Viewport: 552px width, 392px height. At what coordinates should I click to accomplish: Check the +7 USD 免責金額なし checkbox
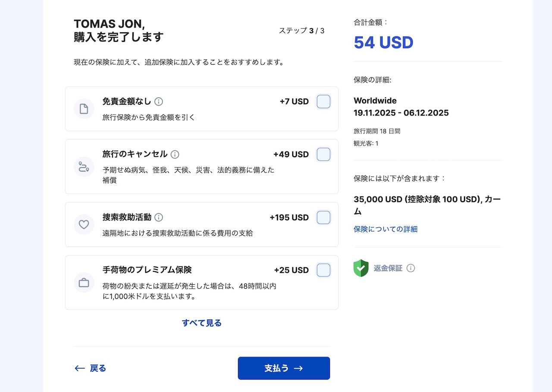(323, 102)
